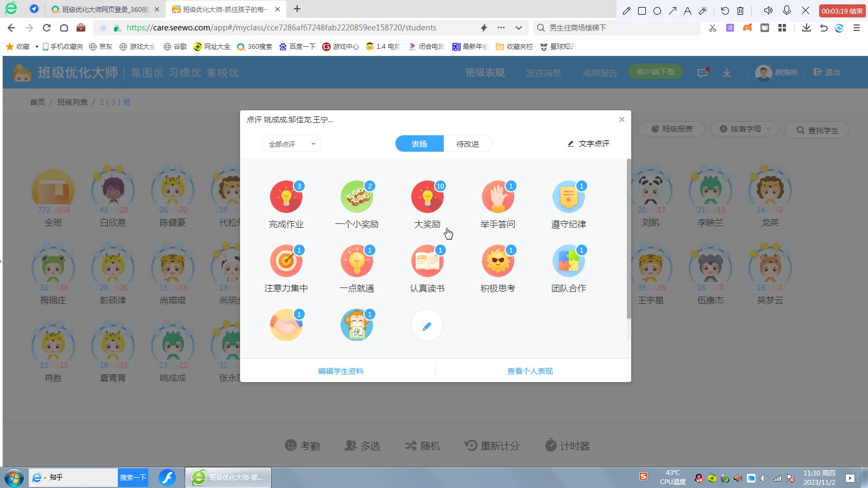Click the 考勤 attendance button
Viewport: 868px width, 488px height.
303,446
